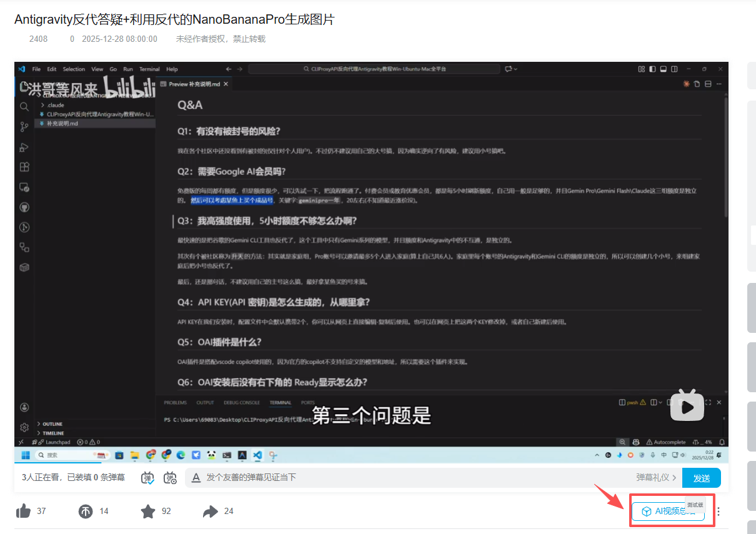756x534 pixels.
Task: Open Run and Debug in activity bar
Action: pos(24,147)
